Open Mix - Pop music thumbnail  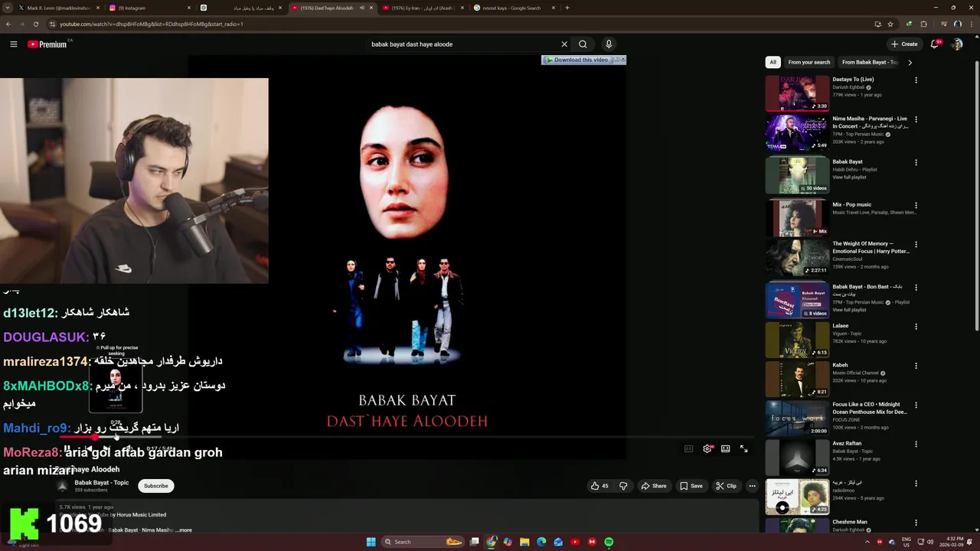click(x=797, y=218)
